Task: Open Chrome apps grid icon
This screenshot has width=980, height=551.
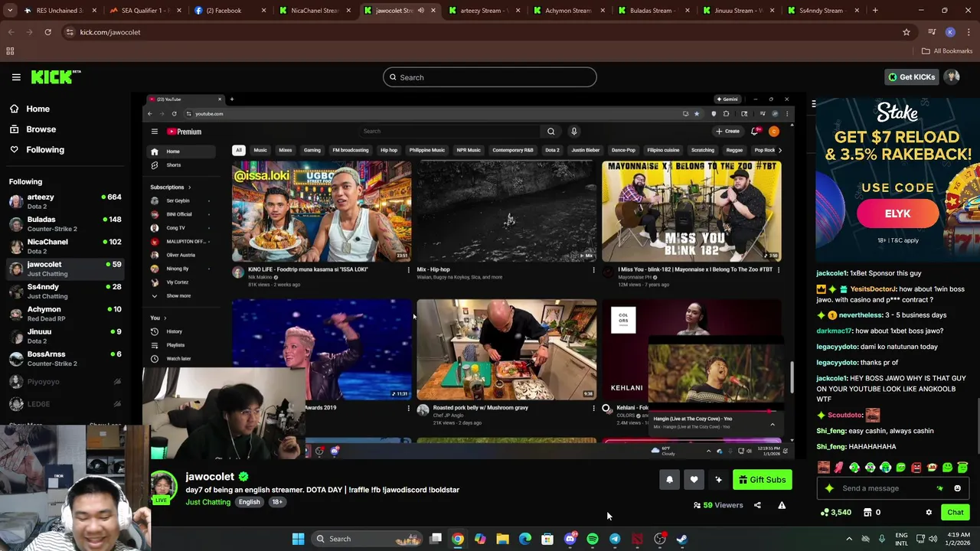Action: click(10, 51)
